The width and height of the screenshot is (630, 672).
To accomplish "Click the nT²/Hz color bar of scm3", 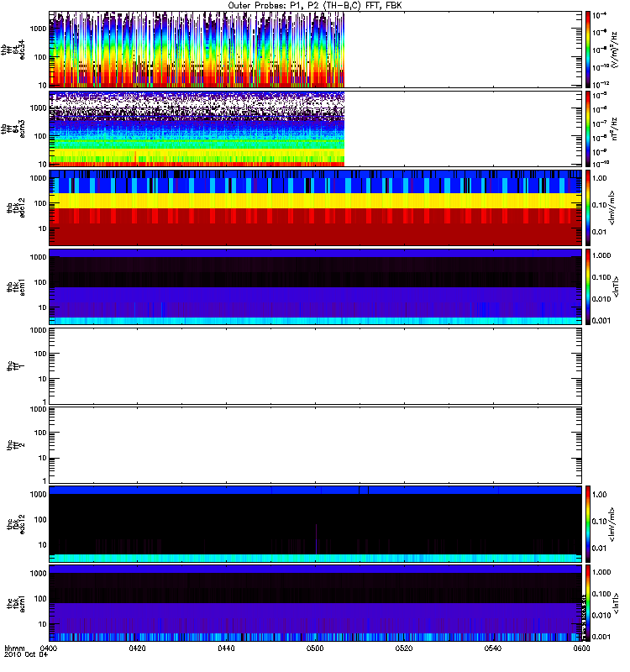I will click(x=588, y=129).
